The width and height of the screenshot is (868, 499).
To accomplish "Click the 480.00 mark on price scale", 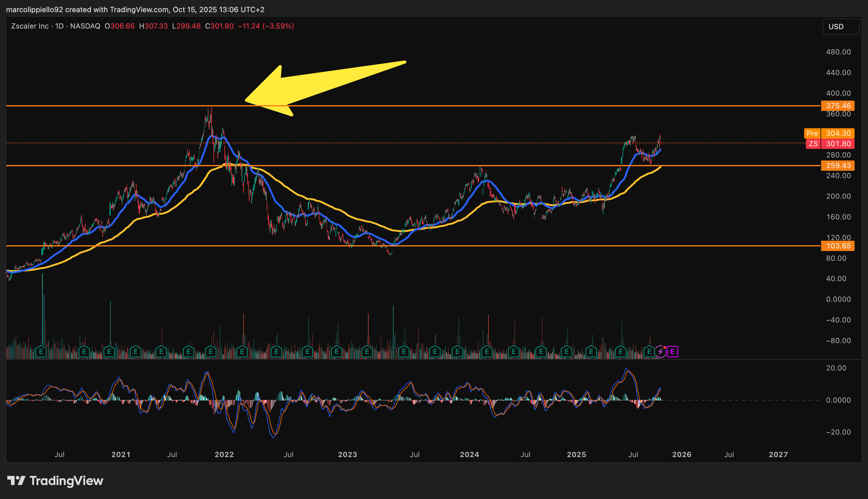I will pos(838,52).
